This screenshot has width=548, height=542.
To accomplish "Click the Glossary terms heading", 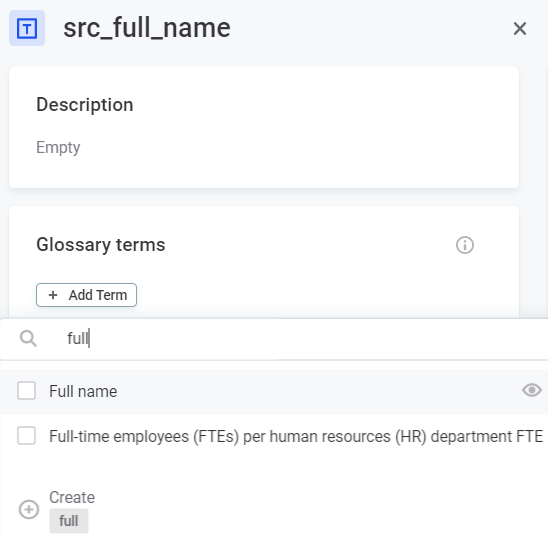I will pyautogui.click(x=101, y=245).
